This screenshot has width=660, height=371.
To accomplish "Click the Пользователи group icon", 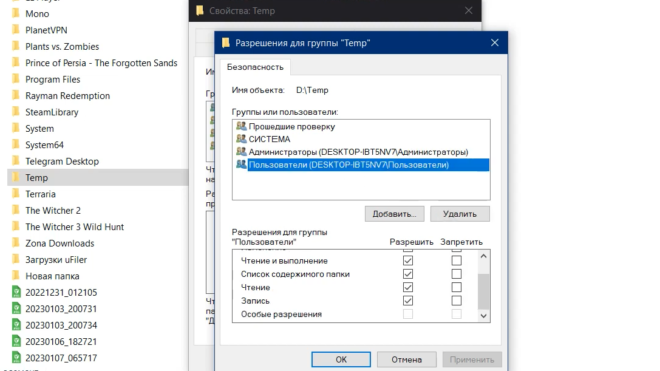I will 241,164.
